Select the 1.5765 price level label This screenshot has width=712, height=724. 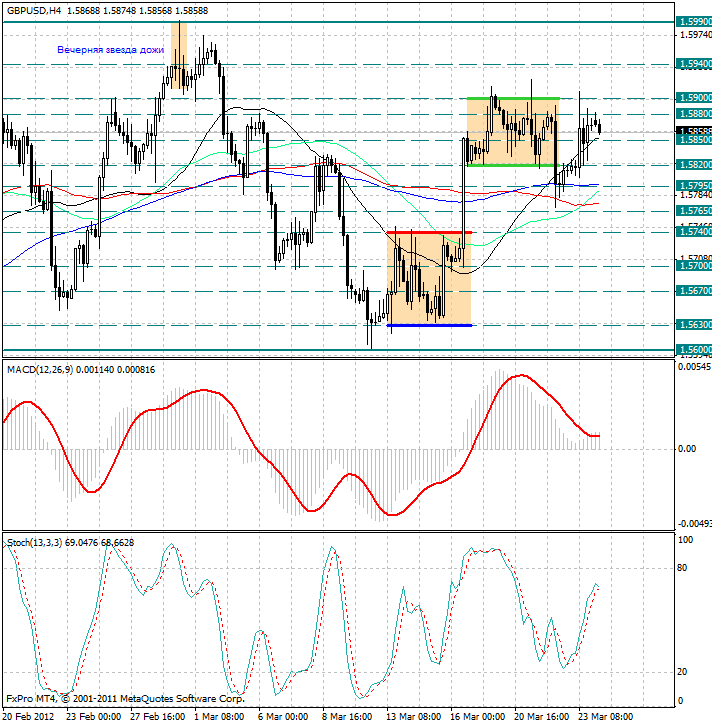(x=694, y=211)
